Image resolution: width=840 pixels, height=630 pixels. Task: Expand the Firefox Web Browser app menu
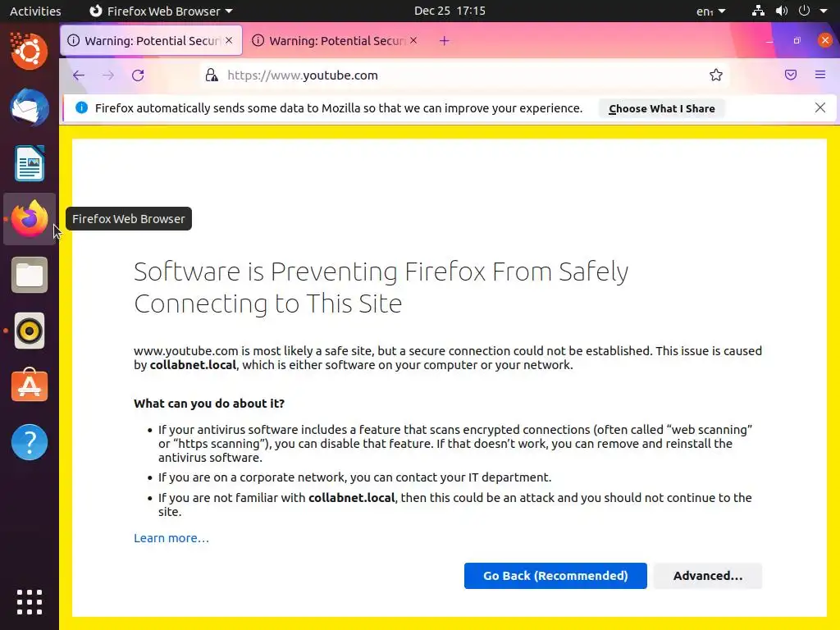coord(161,11)
